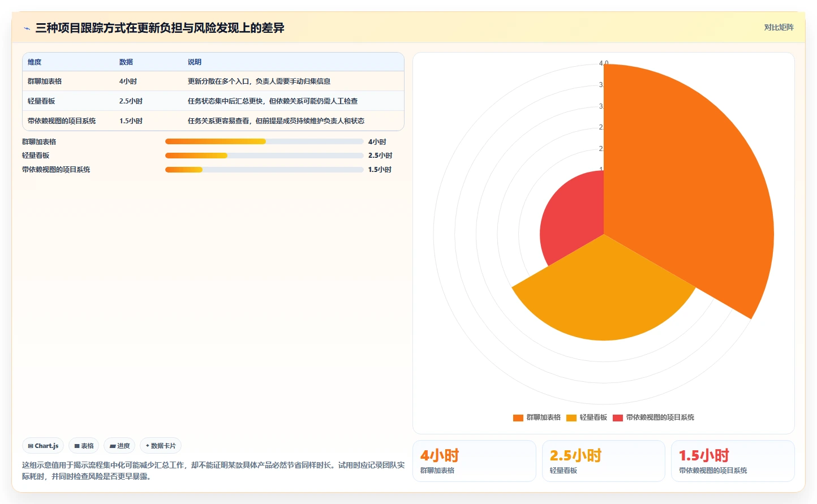Click the lightning icon beside the title
This screenshot has height=504, width=817.
pyautogui.click(x=27, y=28)
